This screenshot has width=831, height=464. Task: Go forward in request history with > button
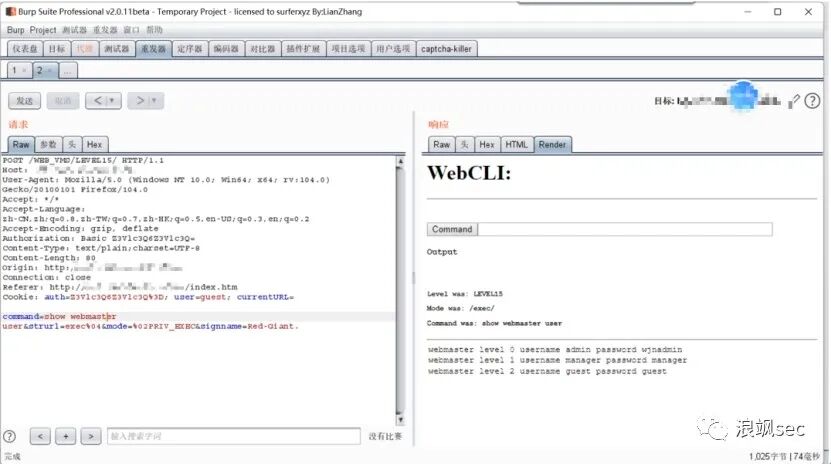tap(140, 100)
